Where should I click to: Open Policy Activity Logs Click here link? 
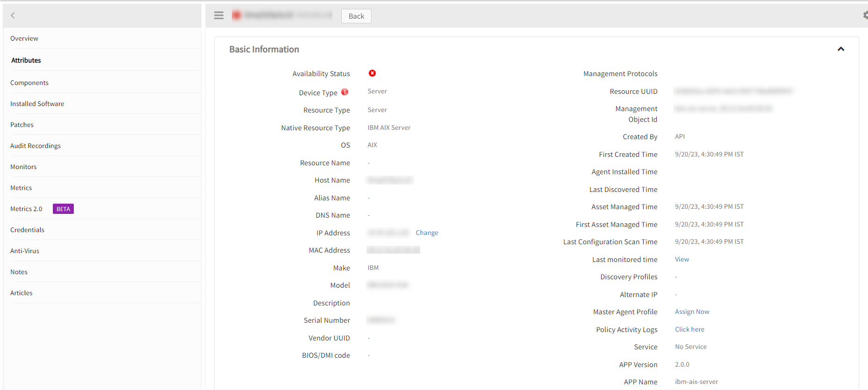click(689, 329)
